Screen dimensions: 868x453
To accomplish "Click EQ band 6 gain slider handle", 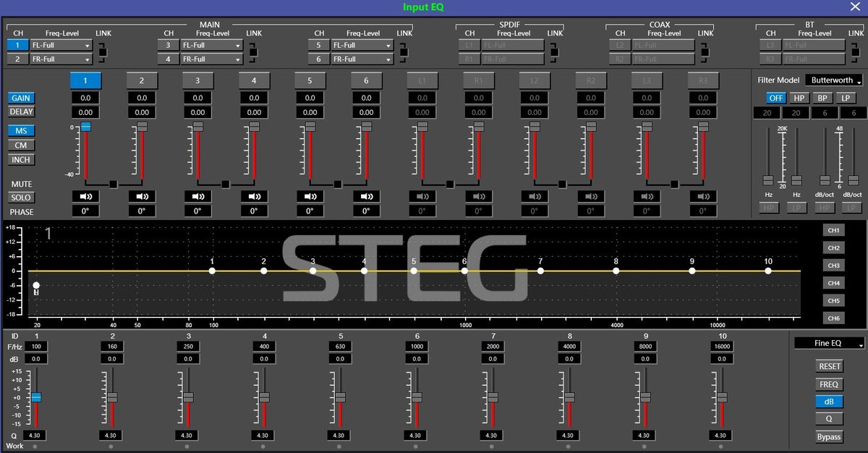I will tap(417, 397).
